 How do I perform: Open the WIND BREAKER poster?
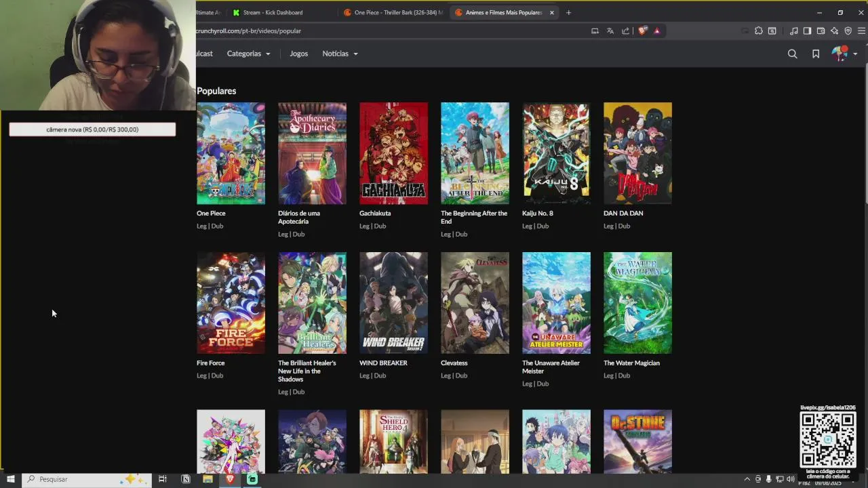(393, 303)
